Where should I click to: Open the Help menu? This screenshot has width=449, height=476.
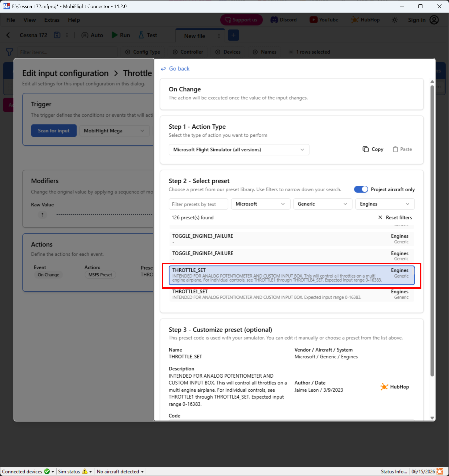click(74, 20)
